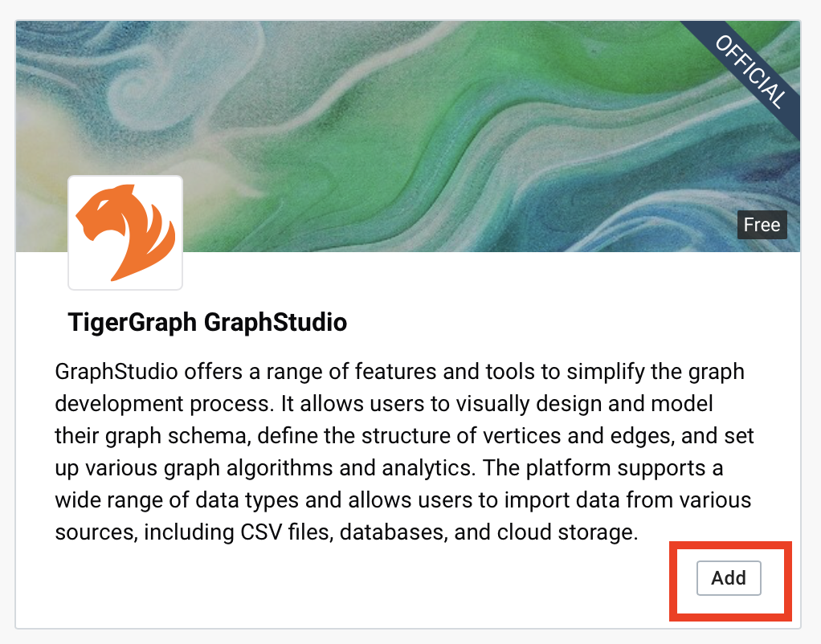The image size is (821, 644).
Task: Select the TigerGraph GraphStudio card
Action: point(410,321)
